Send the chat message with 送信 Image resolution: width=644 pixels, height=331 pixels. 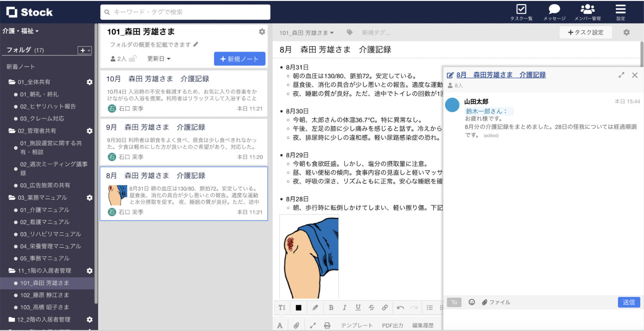pyautogui.click(x=629, y=302)
